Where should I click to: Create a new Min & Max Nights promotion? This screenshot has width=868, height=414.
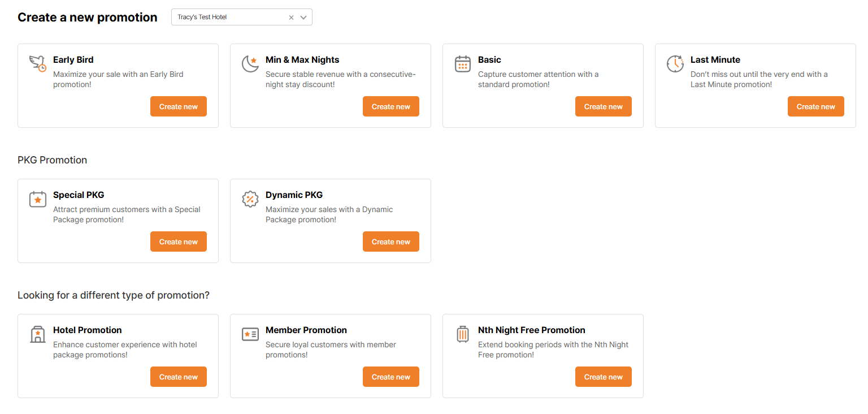click(x=391, y=107)
